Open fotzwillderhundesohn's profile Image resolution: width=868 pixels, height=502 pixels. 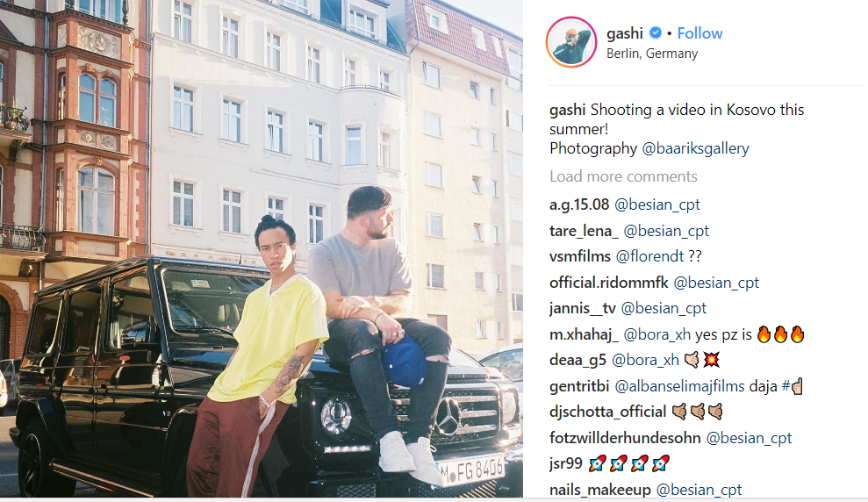pyautogui.click(x=625, y=438)
